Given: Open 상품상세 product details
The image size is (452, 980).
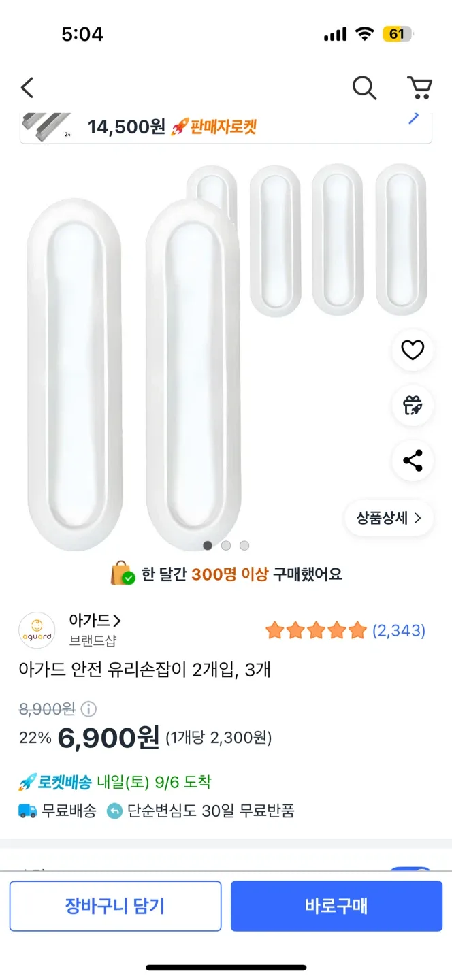Looking at the screenshot, I should click(x=389, y=518).
